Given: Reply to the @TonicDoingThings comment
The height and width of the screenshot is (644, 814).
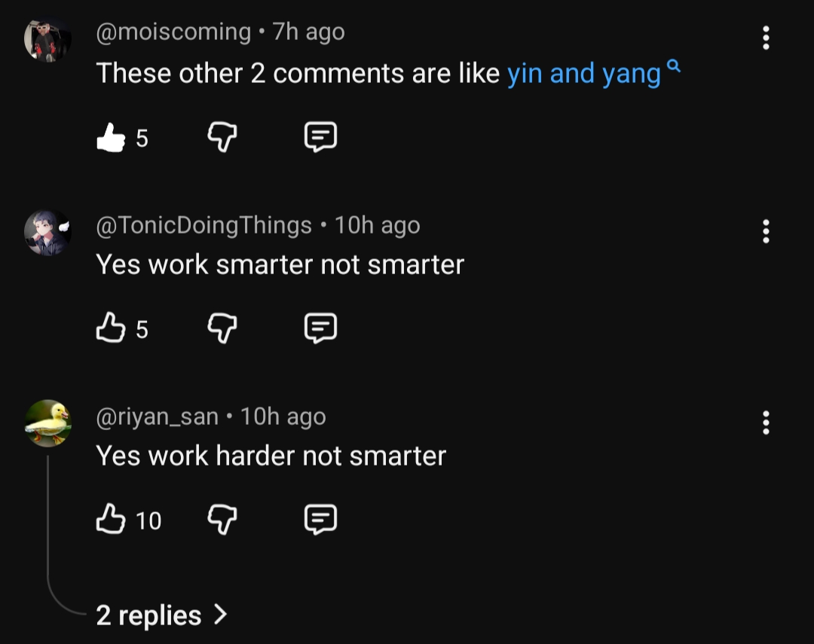Looking at the screenshot, I should click(320, 328).
